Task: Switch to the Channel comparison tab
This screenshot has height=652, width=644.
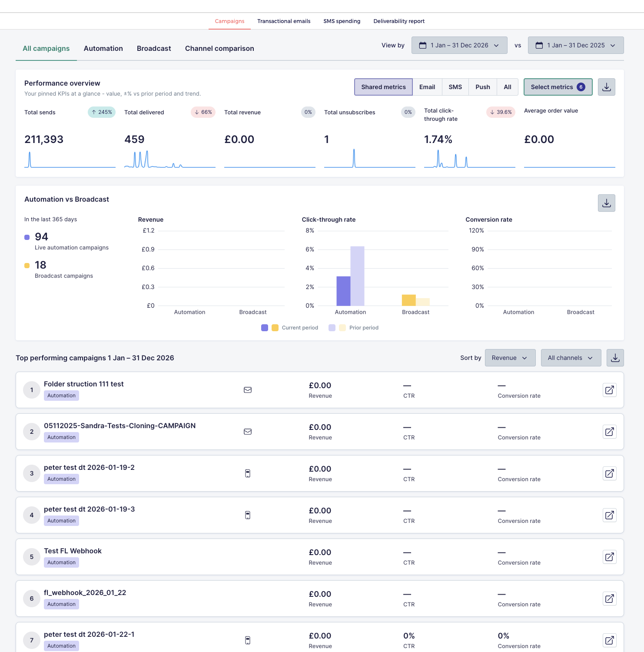Action: click(219, 49)
